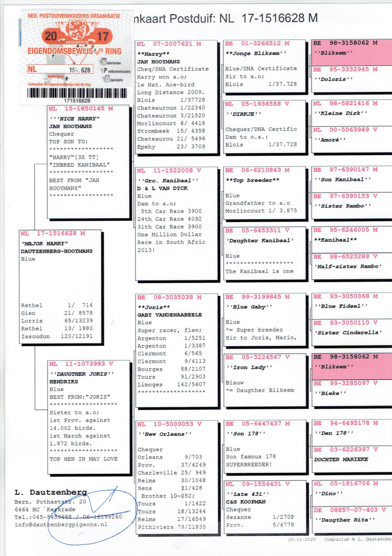Select the "MAJOR HARRY" pedigree box

tap(60, 287)
